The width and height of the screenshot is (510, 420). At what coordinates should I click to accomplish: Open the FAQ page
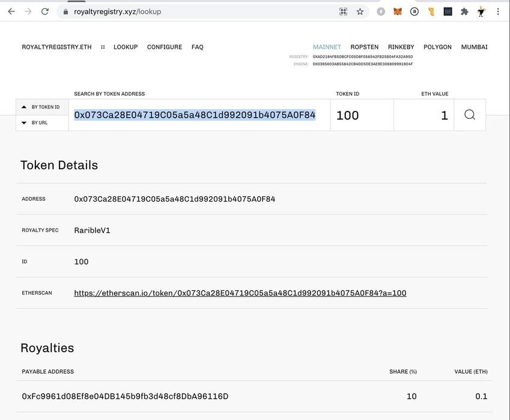click(198, 47)
